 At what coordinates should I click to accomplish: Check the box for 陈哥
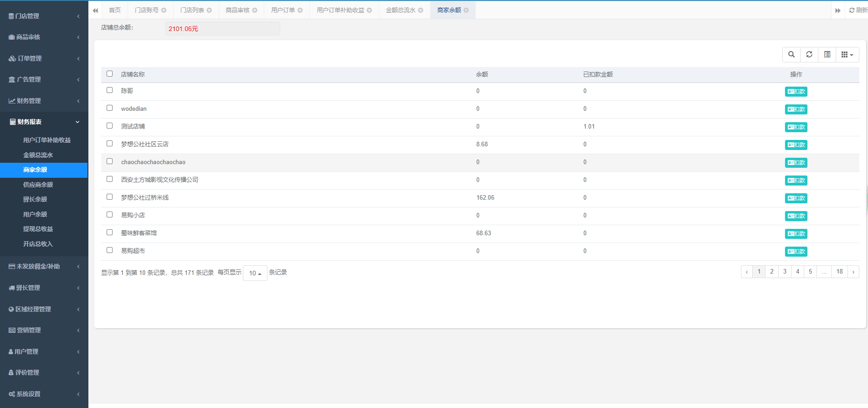click(109, 90)
